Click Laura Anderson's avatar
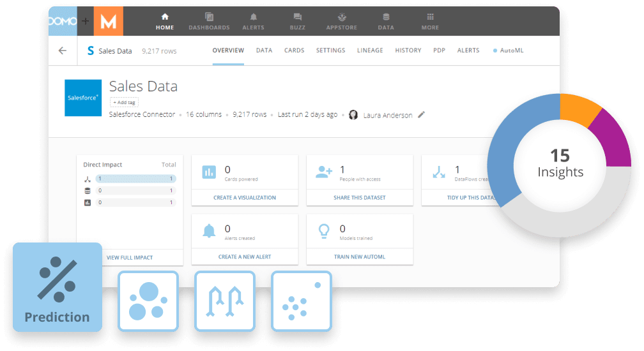The image size is (644, 351). pyautogui.click(x=353, y=115)
